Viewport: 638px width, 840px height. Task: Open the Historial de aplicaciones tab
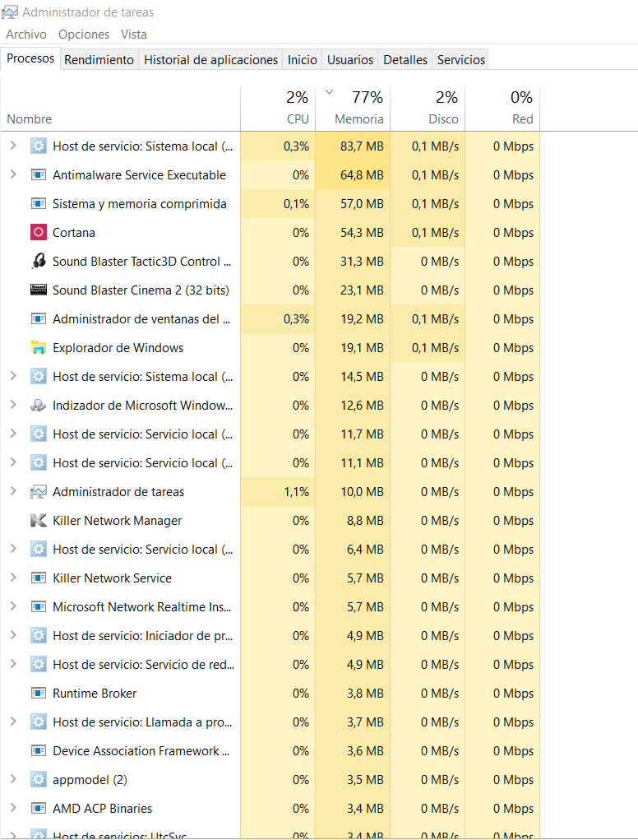point(210,59)
